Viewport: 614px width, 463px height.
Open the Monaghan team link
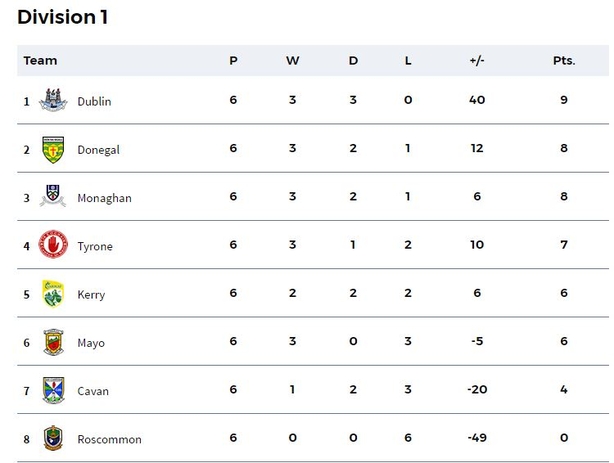click(104, 198)
